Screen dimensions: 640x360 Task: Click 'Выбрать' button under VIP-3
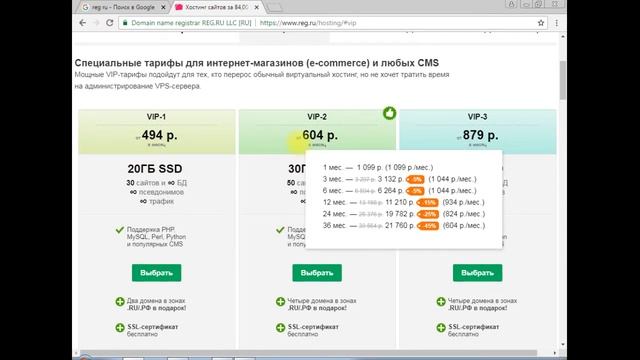(x=478, y=273)
